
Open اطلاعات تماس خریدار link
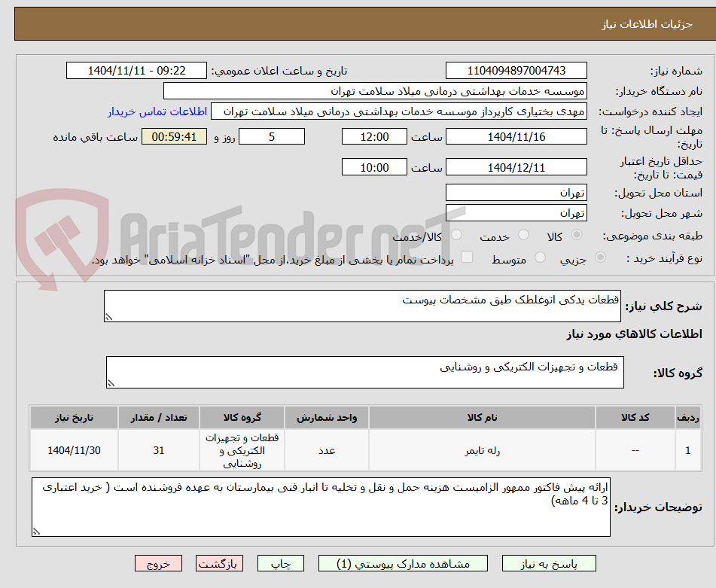157,111
